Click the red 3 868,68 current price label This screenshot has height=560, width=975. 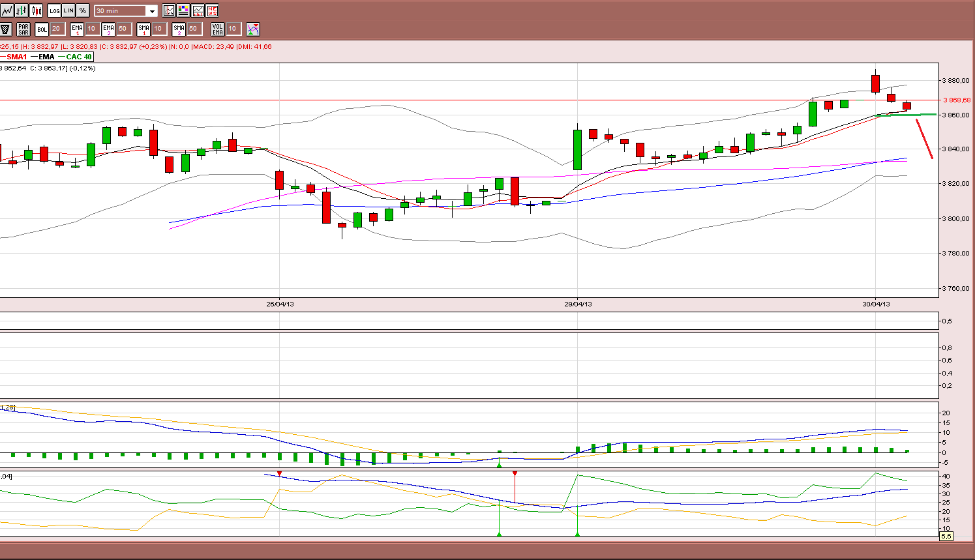pyautogui.click(x=957, y=100)
